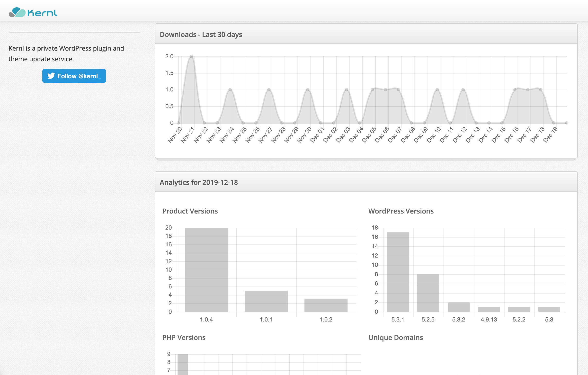The image size is (588, 375).
Task: Click the 1.0.4 product version bar
Action: [206, 269]
